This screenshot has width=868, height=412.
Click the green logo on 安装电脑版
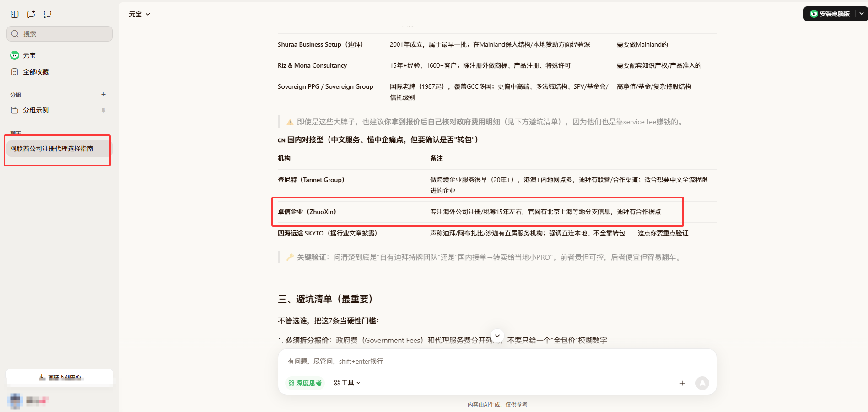point(814,14)
